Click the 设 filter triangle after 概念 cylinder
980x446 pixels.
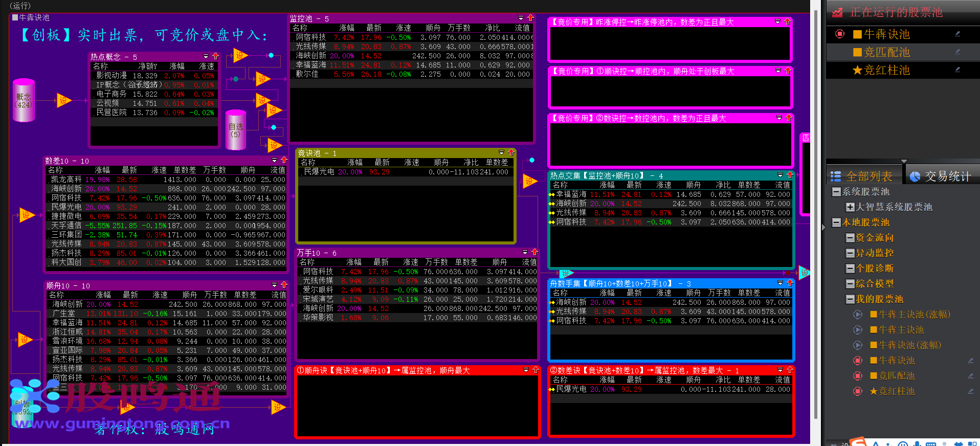tap(63, 100)
